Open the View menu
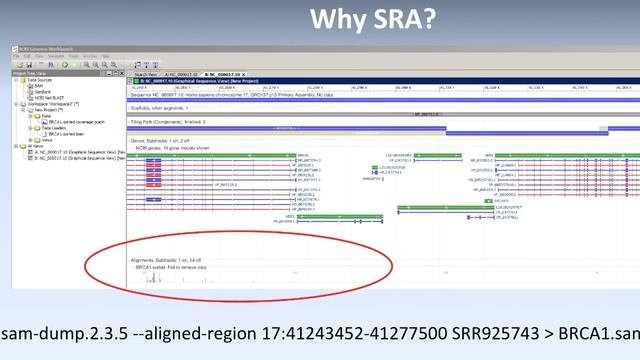 [39, 56]
